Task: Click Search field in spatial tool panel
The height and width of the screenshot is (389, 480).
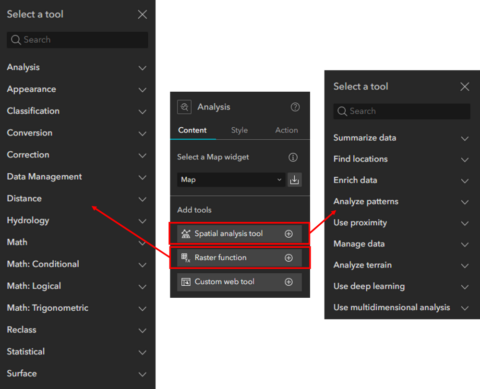Action: 402,111
